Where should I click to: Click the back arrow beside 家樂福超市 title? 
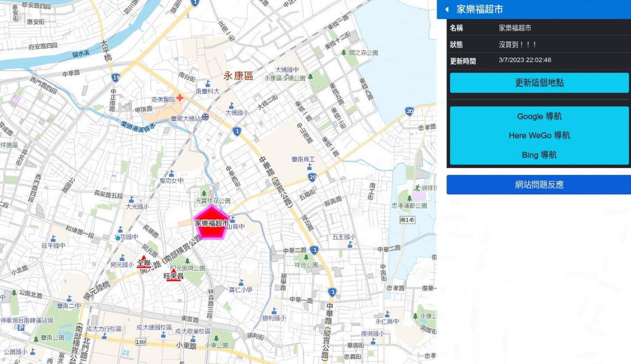coord(446,9)
